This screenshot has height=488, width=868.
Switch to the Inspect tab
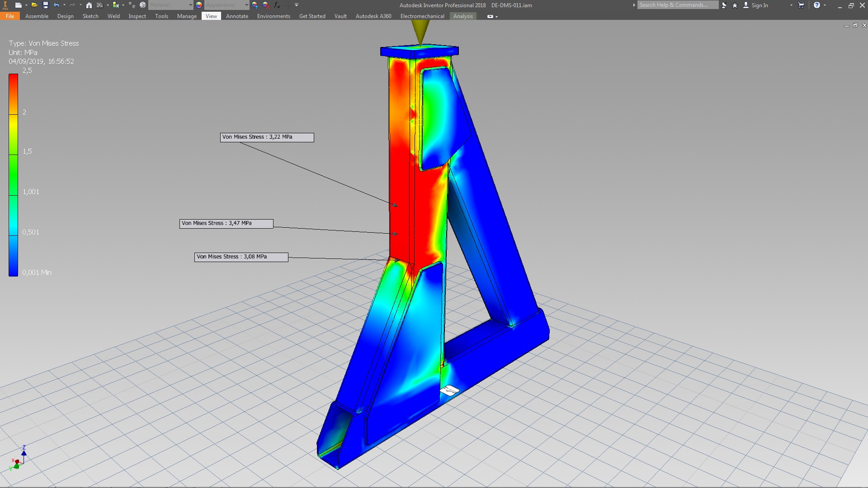[137, 16]
